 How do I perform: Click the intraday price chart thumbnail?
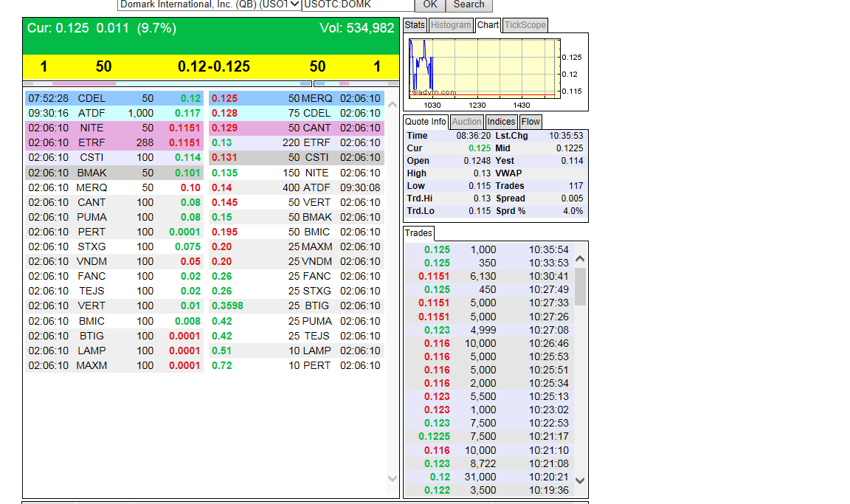(485, 69)
